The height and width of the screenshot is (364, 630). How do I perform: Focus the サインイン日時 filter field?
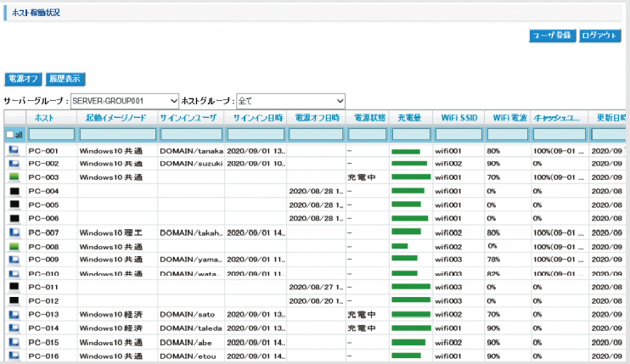tap(256, 134)
